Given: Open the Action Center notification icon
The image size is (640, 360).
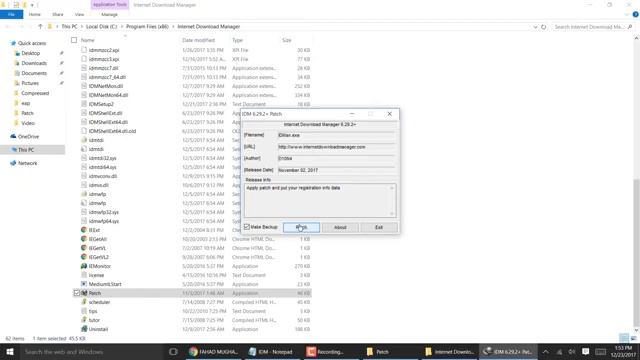Looking at the screenshot, I should [586, 352].
